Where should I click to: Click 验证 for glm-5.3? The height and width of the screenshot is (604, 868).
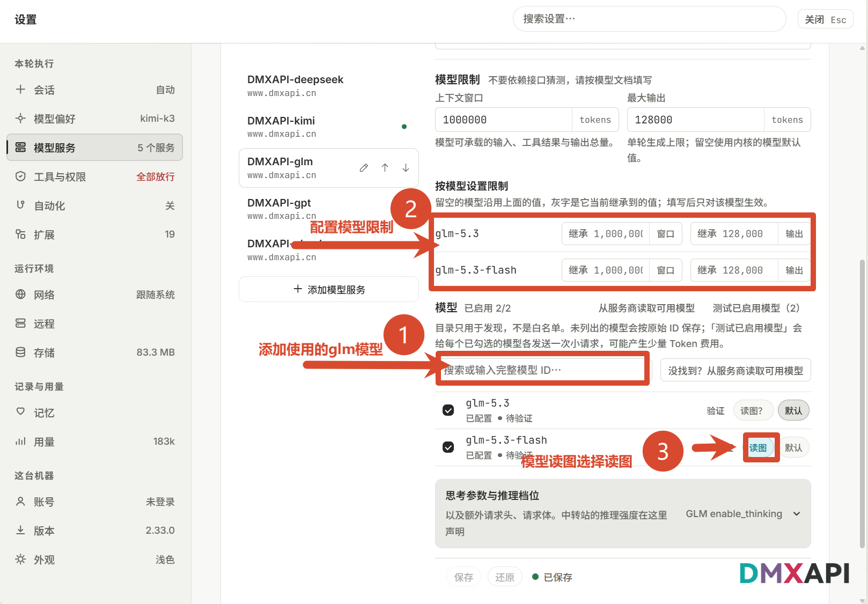[x=715, y=411]
